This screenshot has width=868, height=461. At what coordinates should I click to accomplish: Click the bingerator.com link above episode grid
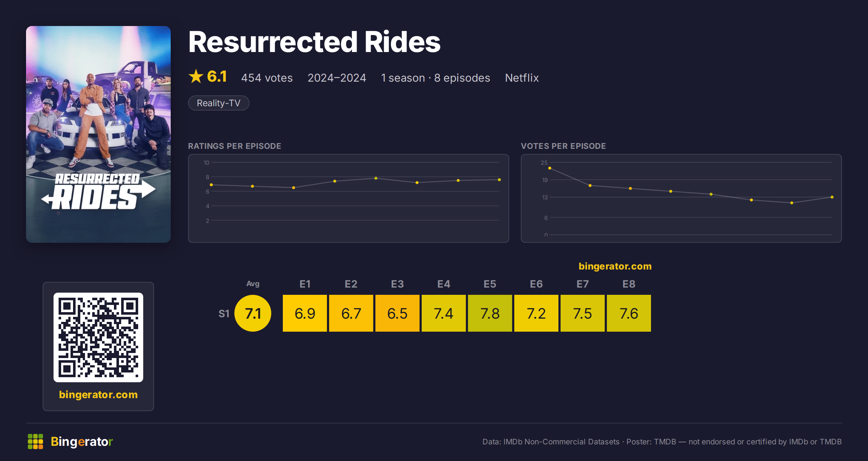click(x=615, y=266)
